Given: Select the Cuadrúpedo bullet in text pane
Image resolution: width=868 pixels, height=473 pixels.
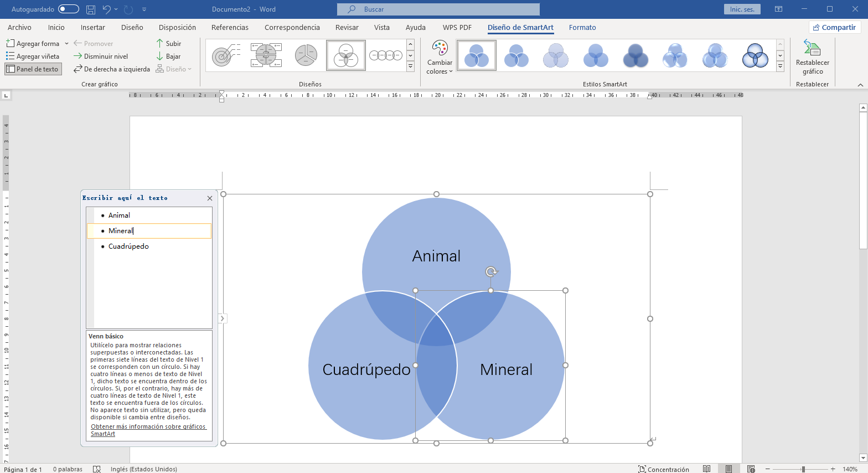Looking at the screenshot, I should (x=149, y=246).
